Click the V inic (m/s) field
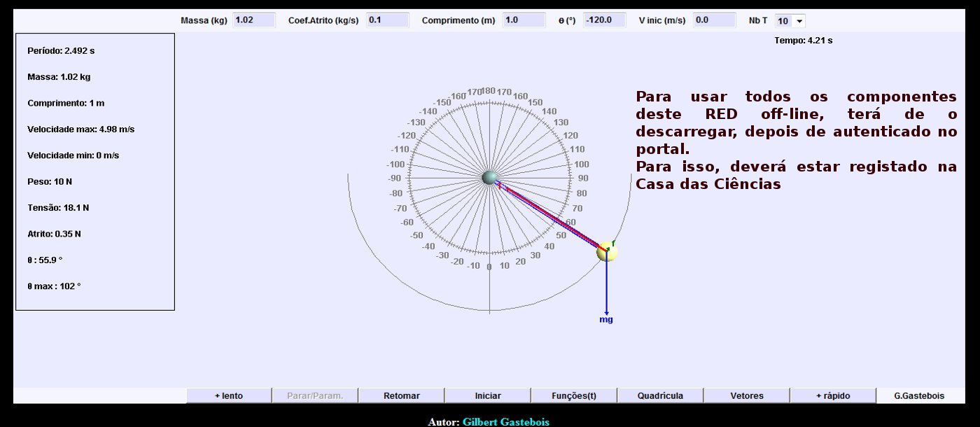 click(x=714, y=20)
